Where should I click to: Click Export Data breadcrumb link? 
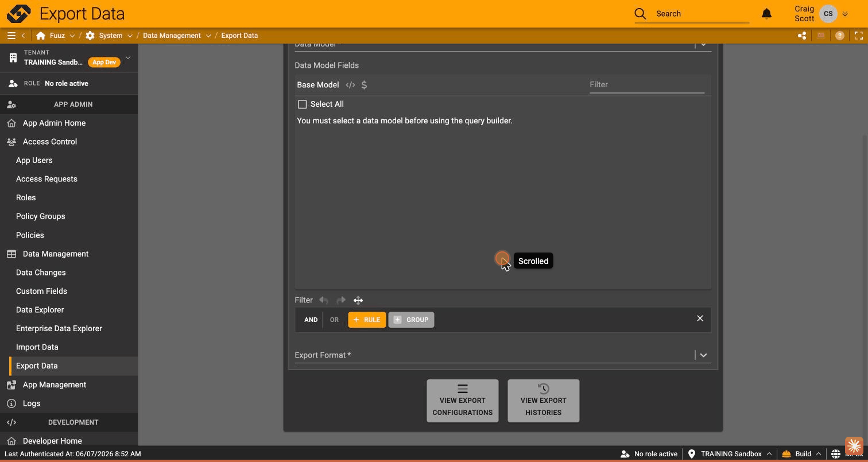tap(239, 36)
